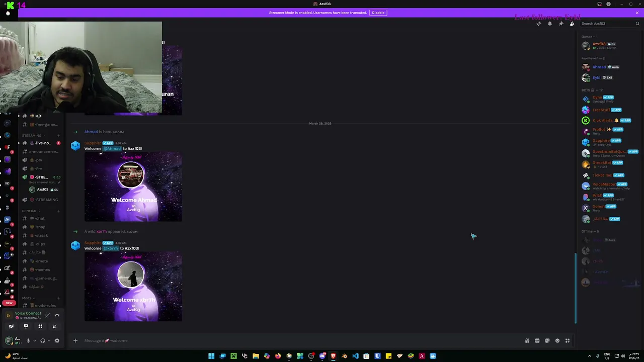Collapse the GENERAL channel category
Image resolution: width=644 pixels, height=362 pixels.
click(x=31, y=211)
